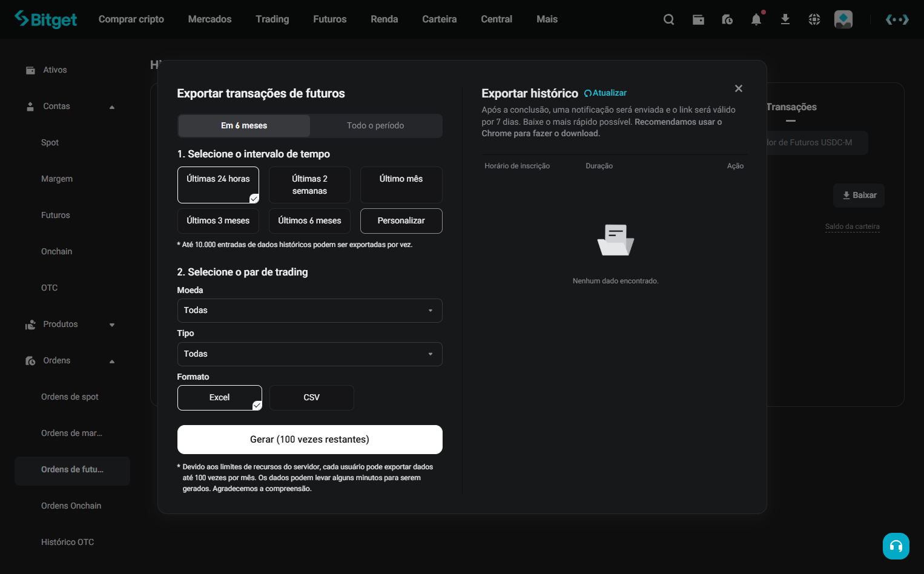Select Últimos 6 meses interval
The width and height of the screenshot is (924, 574).
309,221
